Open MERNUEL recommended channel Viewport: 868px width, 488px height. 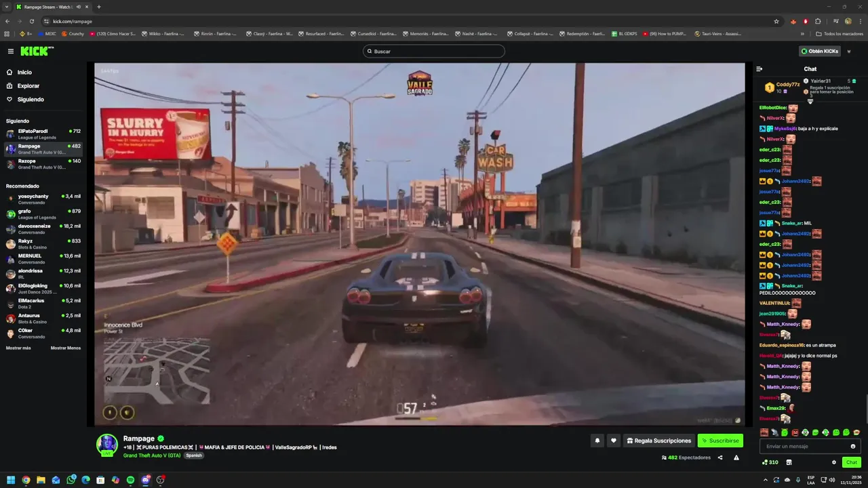click(x=43, y=258)
